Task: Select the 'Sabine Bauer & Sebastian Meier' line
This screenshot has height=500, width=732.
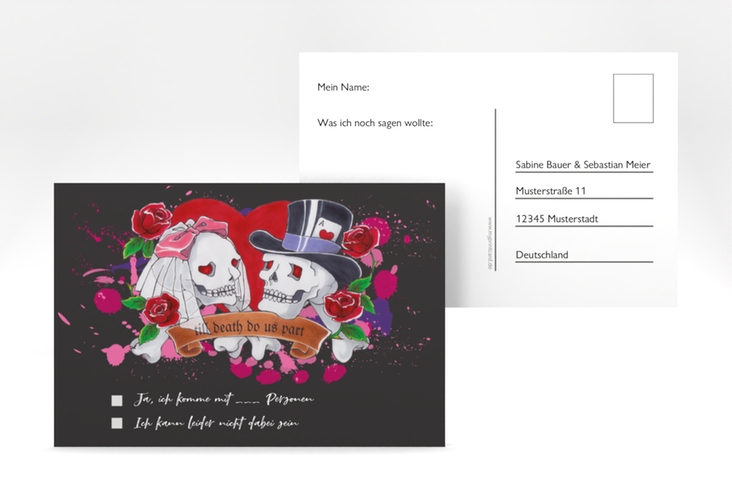Action: (584, 165)
